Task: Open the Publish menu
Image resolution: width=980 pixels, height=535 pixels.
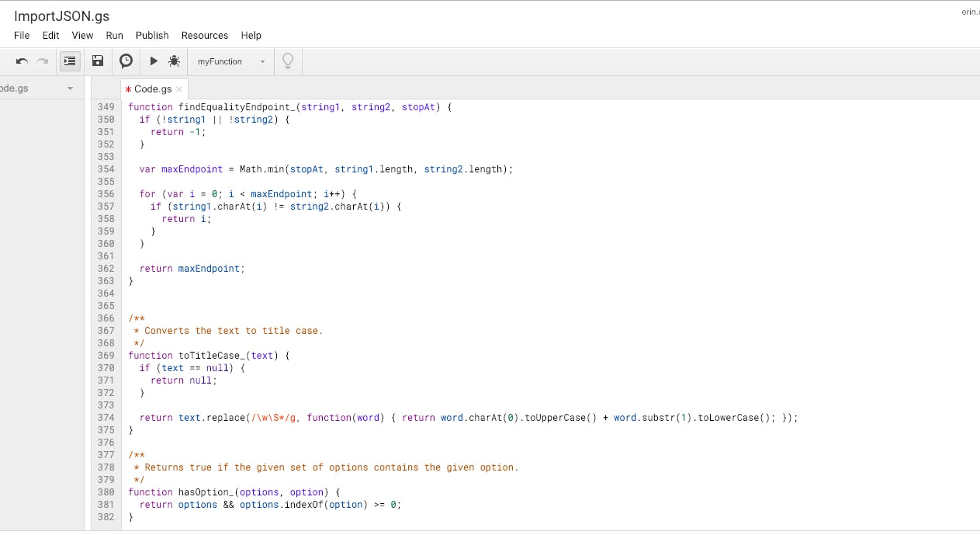Action: click(x=152, y=35)
